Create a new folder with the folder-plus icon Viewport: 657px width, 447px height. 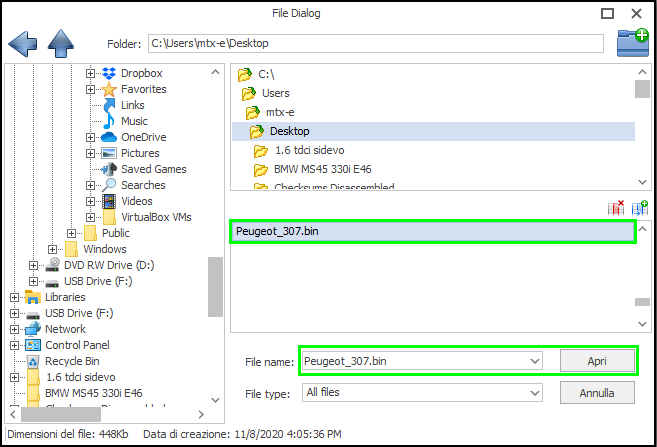coord(632,42)
